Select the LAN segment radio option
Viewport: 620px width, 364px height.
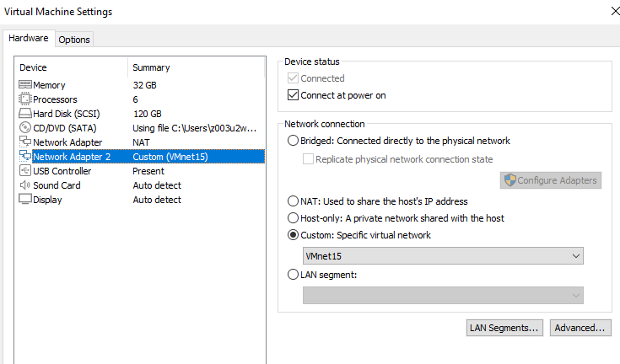294,274
